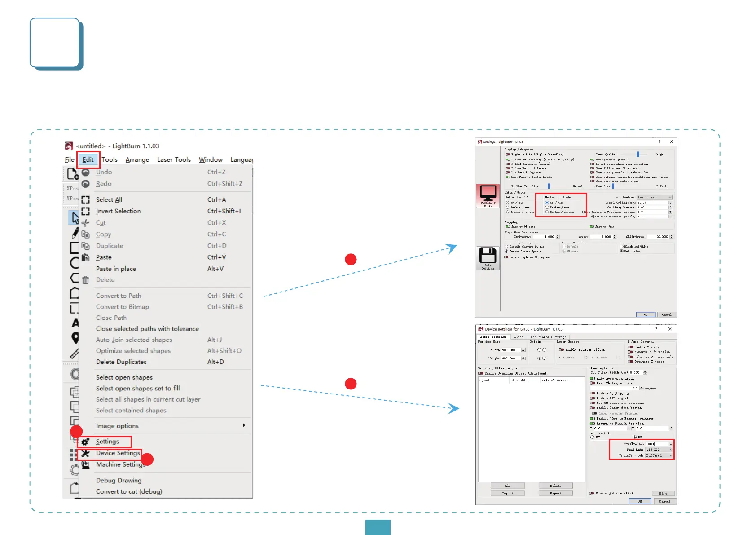This screenshot has width=756, height=535.
Task: Adjust the Working Size Height spinner
Action: pyautogui.click(x=523, y=358)
